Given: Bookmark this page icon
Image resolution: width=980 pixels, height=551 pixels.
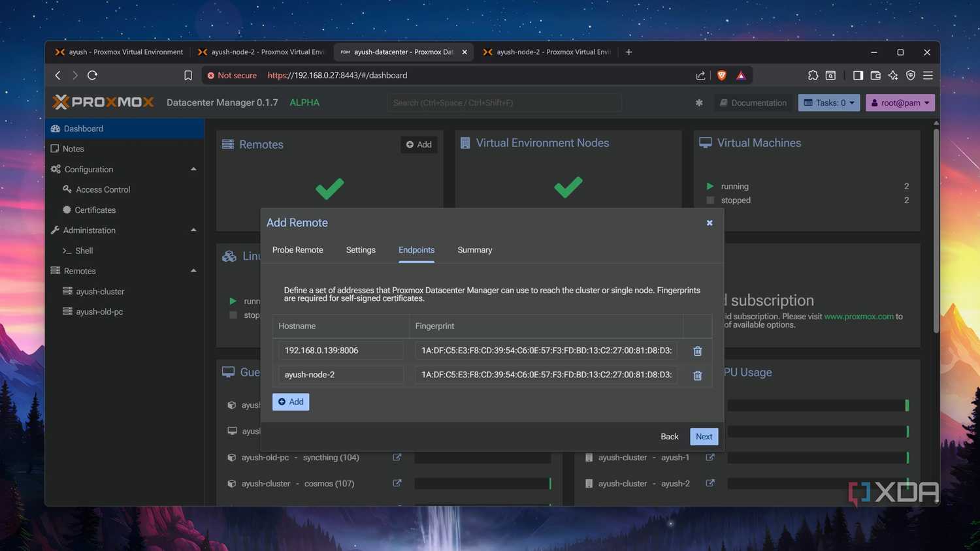Looking at the screenshot, I should tap(188, 76).
